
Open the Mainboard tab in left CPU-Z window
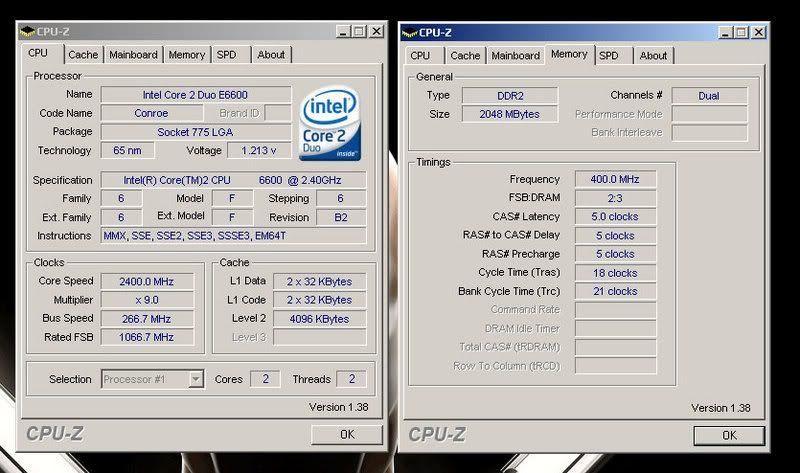[133, 55]
